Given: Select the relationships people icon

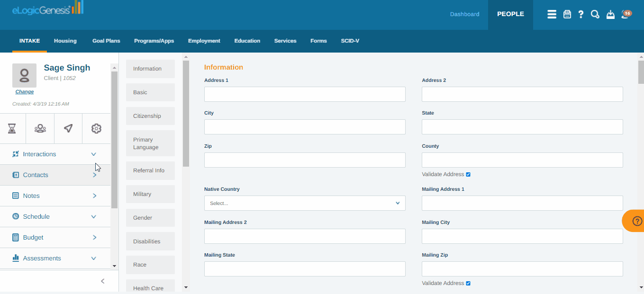Looking at the screenshot, I should (40, 128).
